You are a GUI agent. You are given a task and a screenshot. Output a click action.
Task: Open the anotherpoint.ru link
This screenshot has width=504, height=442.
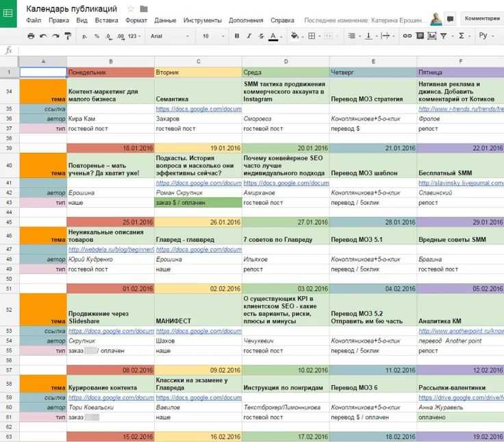(x=461, y=331)
